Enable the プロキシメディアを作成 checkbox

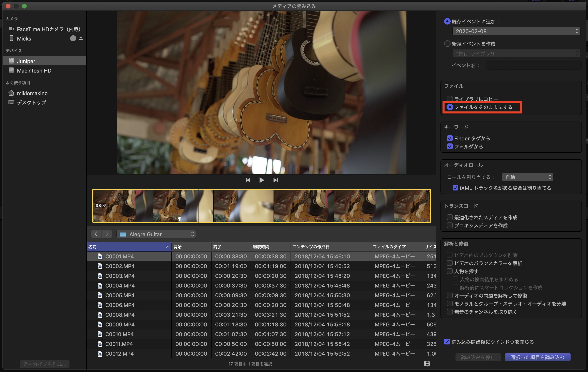[450, 226]
